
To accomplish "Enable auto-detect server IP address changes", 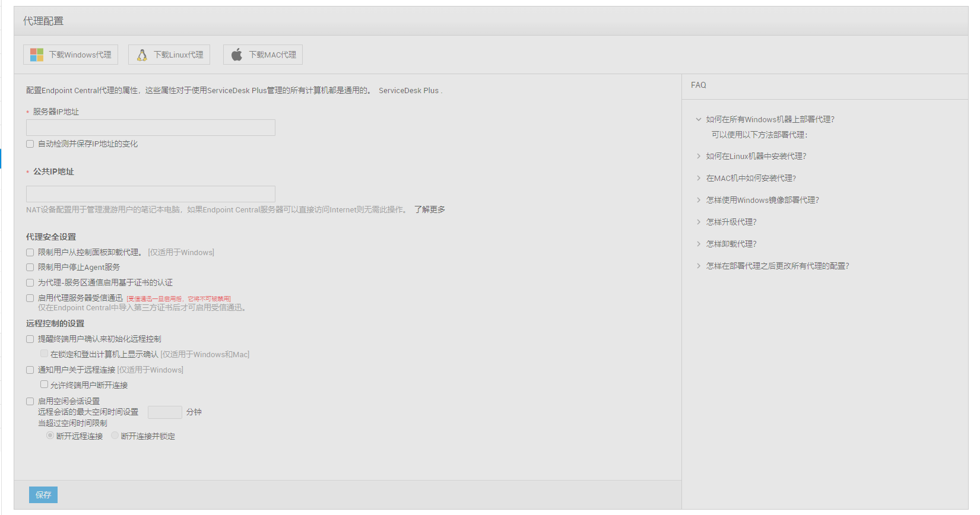I will click(30, 144).
